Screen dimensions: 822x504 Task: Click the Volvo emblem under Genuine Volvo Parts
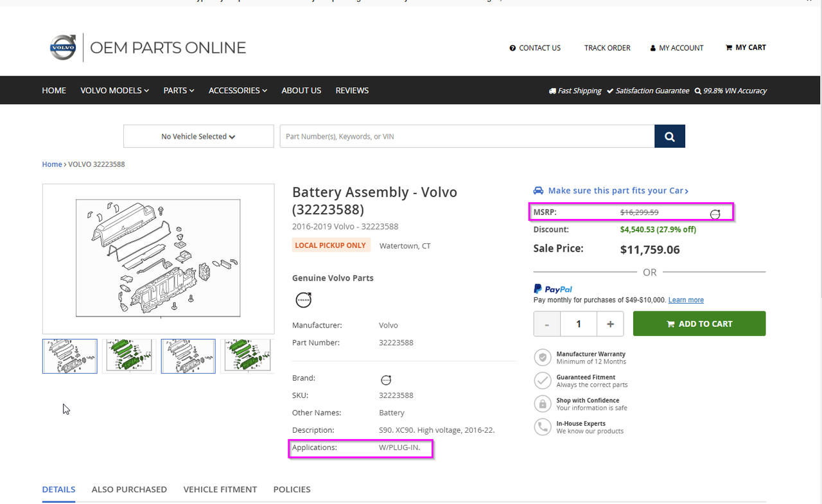pyautogui.click(x=303, y=300)
